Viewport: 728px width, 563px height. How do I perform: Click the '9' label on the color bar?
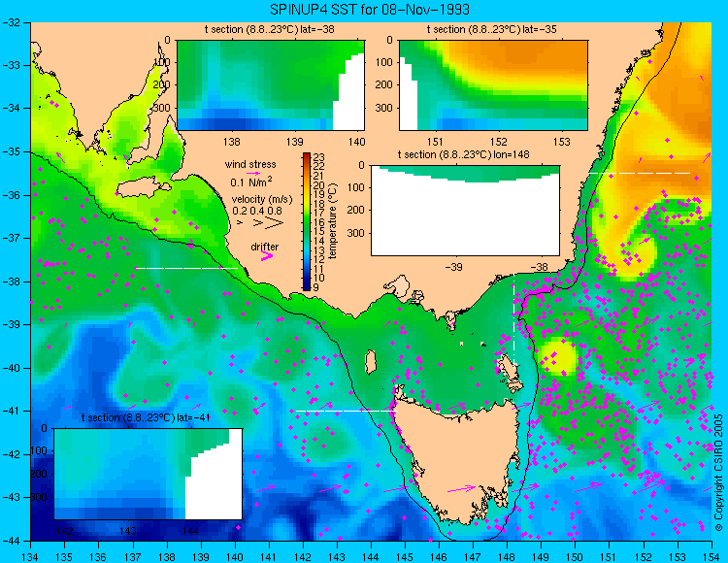pyautogui.click(x=316, y=287)
